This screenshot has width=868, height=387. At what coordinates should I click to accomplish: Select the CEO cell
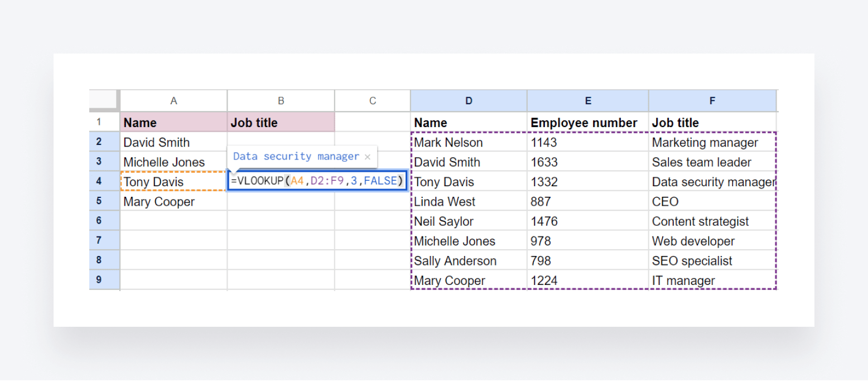click(712, 201)
